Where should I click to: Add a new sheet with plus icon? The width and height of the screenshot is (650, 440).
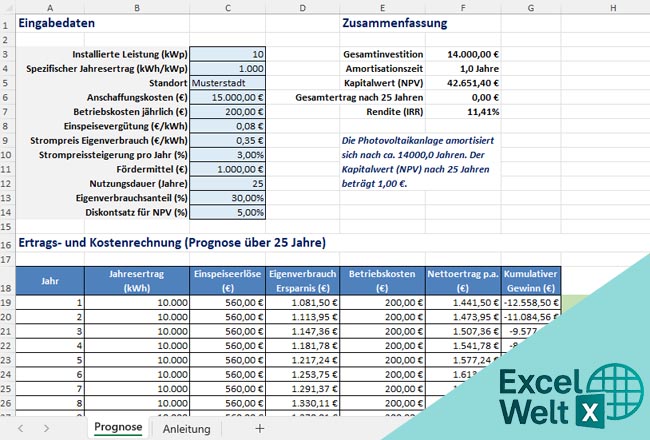tap(260, 428)
